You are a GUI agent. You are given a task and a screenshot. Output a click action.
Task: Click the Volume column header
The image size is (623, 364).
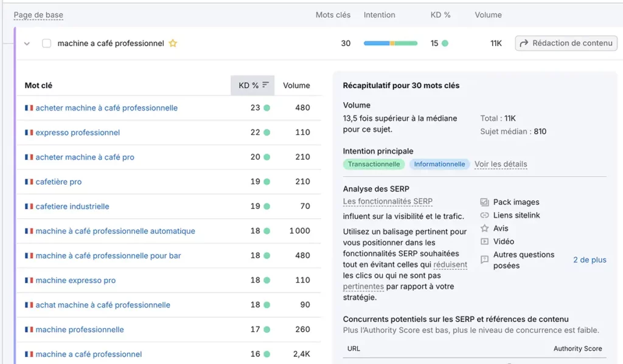click(297, 85)
